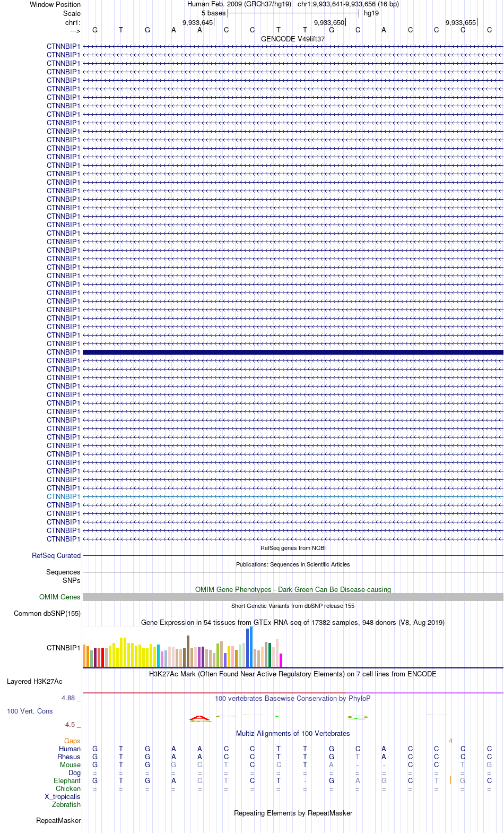This screenshot has height=833, width=504.
Task: Click Multiz Alignments of 100 Vertebrates title
Action: 293,733
